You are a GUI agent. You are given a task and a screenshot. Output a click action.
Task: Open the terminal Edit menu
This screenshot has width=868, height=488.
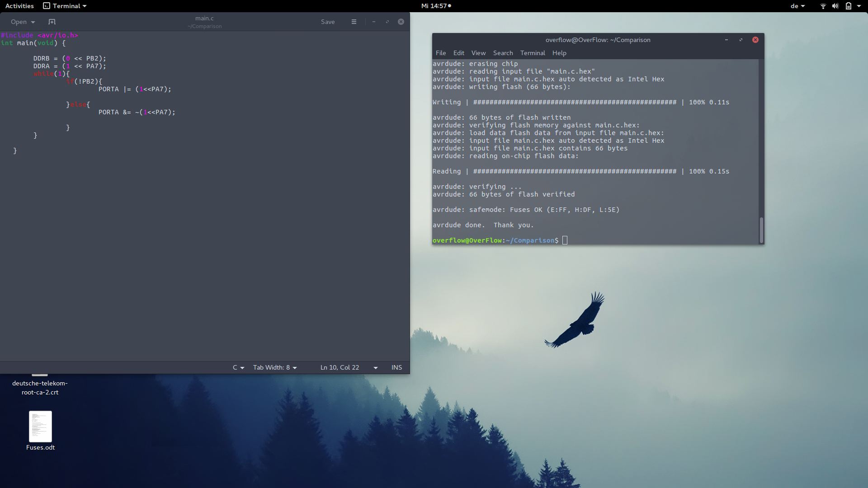pos(458,53)
